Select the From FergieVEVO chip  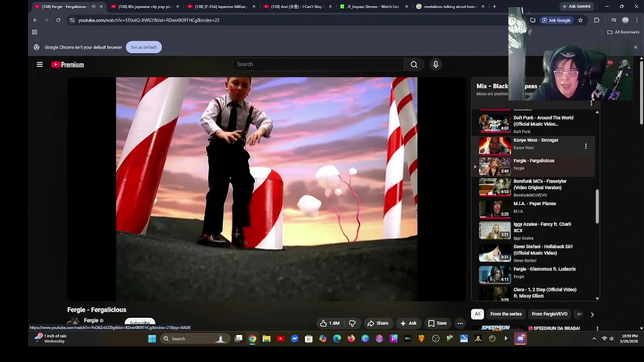(549, 314)
